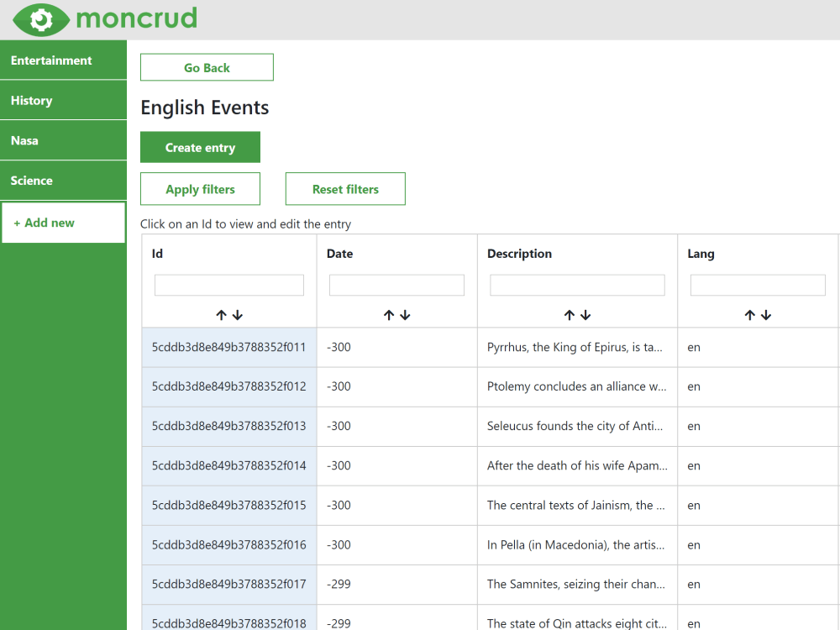Screen dimensions: 840x630
Task: Open entry 5cddb3d8e849b3788352f015
Action: (228, 506)
